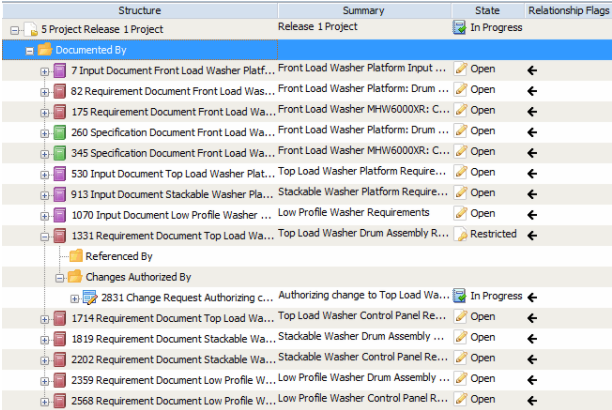The height and width of the screenshot is (410, 612).
Task: Click the Restricted state icon on row 1331
Action: click(x=461, y=234)
